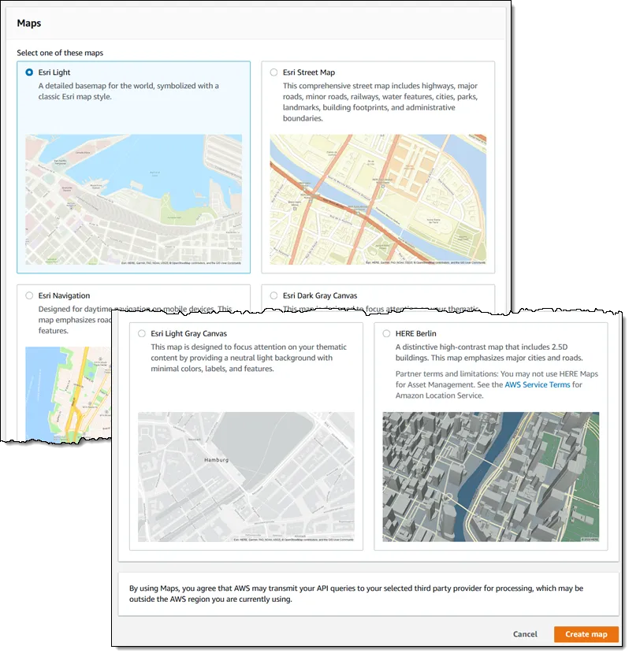The width and height of the screenshot is (640, 672).
Task: Open the AWS Service Terms link
Action: pyautogui.click(x=537, y=384)
